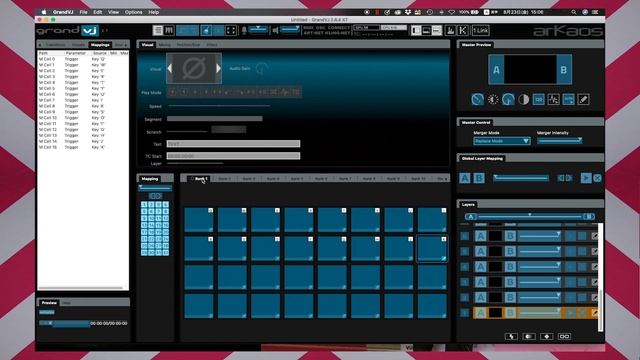Viewport: 640px width, 360px height.
Task: Switch to the Effect tab
Action: [x=211, y=45]
